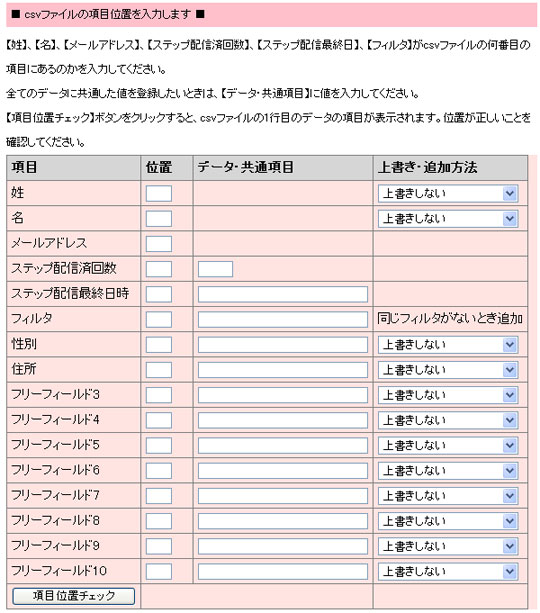540x613 pixels.
Task: Focus the 位置 field for メールアドレス
Action: pos(159,244)
